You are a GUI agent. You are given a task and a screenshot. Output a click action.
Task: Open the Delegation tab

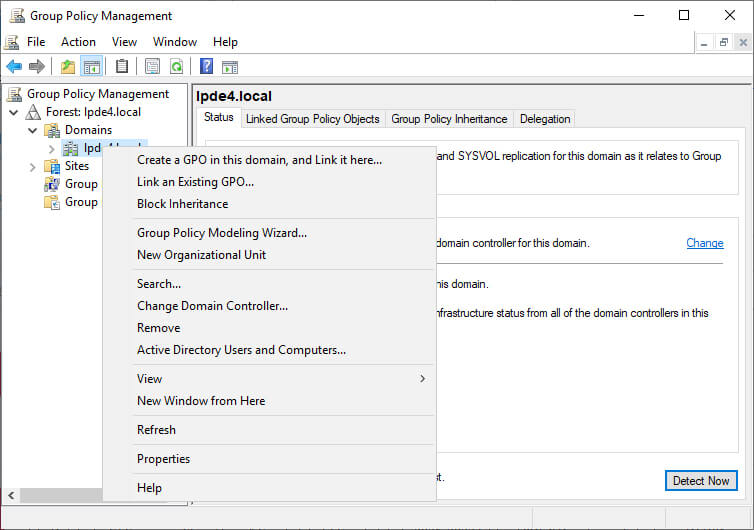pos(545,119)
